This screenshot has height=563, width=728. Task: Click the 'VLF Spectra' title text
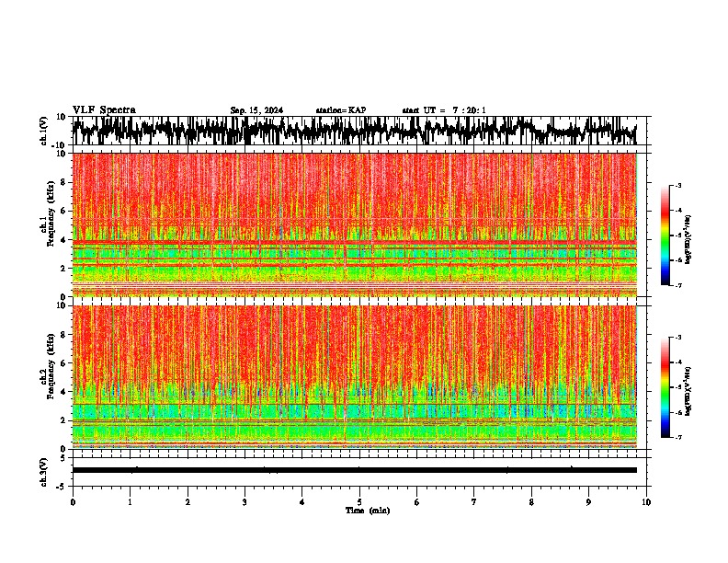pos(104,110)
